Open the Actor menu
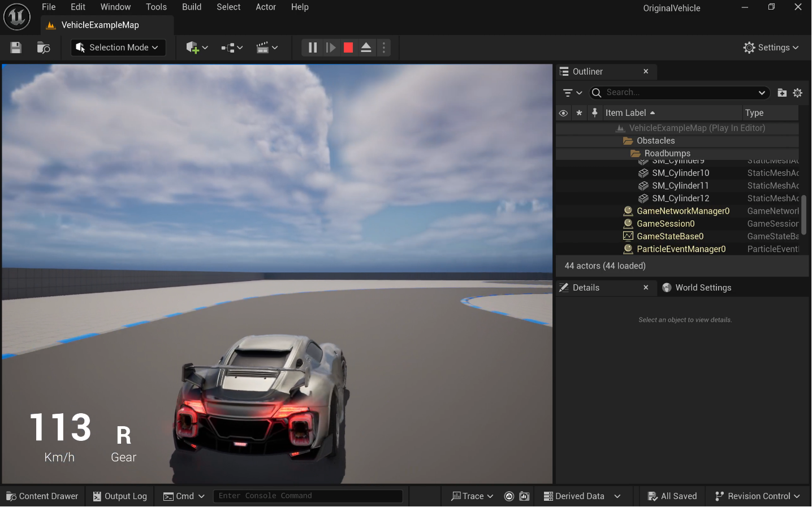This screenshot has height=507, width=812. pos(266,7)
